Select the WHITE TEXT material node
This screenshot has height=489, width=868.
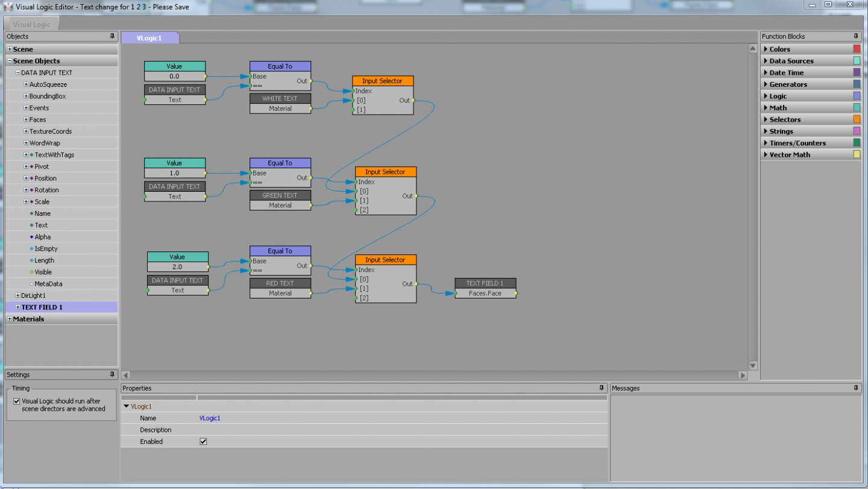[x=280, y=103]
